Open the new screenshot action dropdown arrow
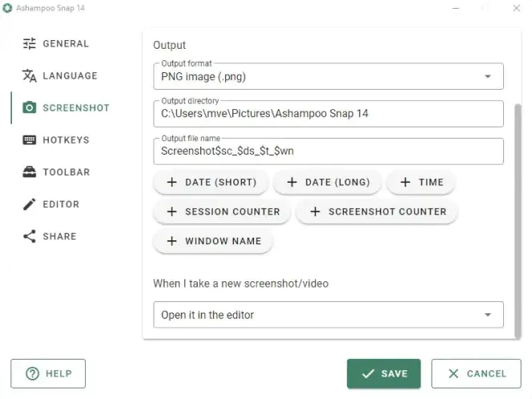Viewport: 532px width, 399px height. pos(487,315)
